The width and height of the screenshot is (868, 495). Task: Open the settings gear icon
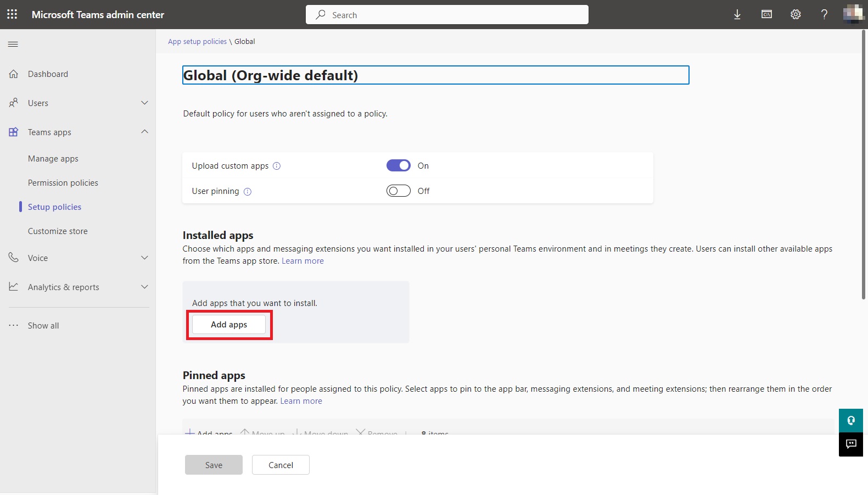[796, 15]
